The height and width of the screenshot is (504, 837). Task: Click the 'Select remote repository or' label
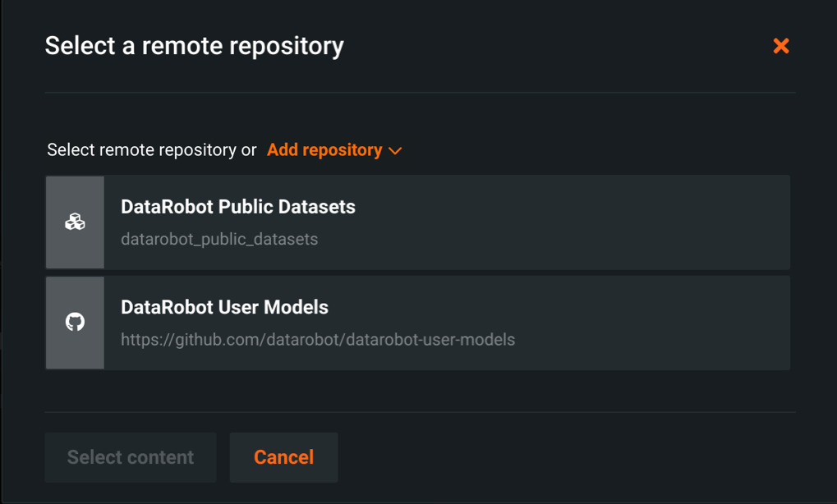click(x=151, y=150)
